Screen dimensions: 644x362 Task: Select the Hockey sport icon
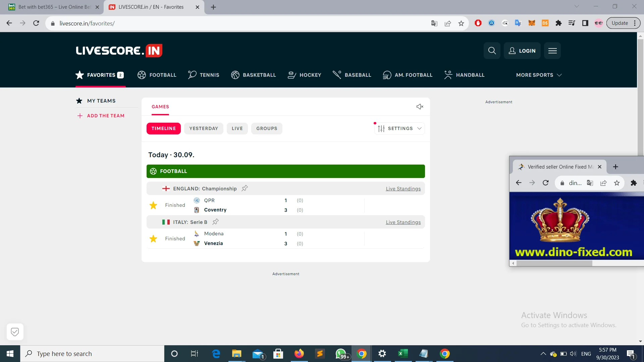click(291, 75)
